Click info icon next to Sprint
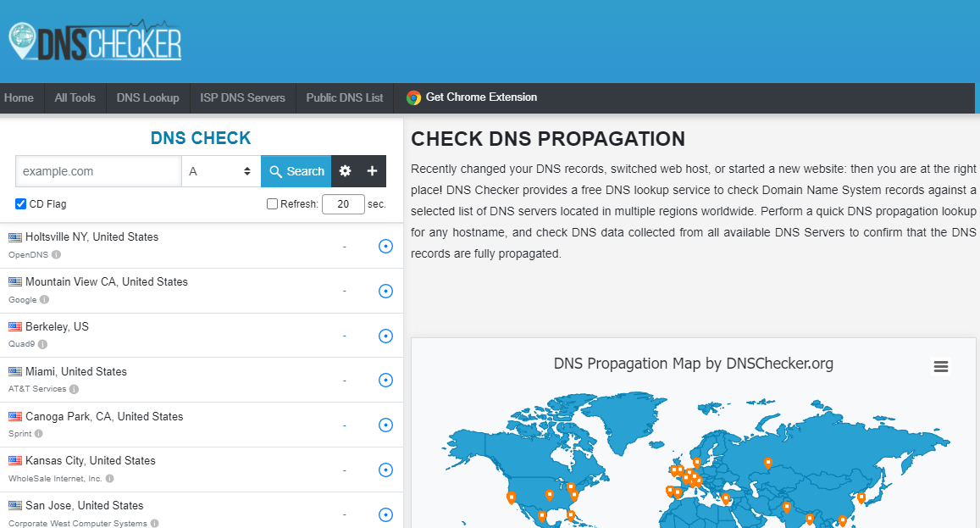Screen dimensions: 980x528 coord(39,434)
